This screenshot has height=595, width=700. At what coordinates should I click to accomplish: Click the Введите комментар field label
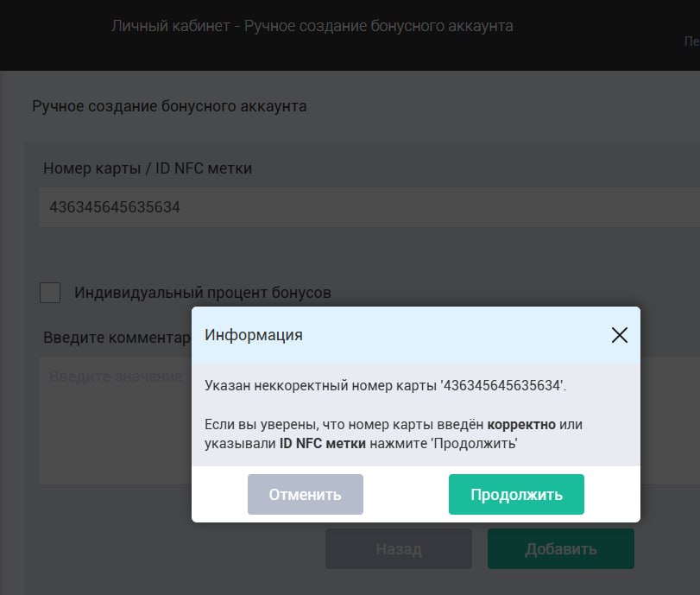(x=117, y=338)
